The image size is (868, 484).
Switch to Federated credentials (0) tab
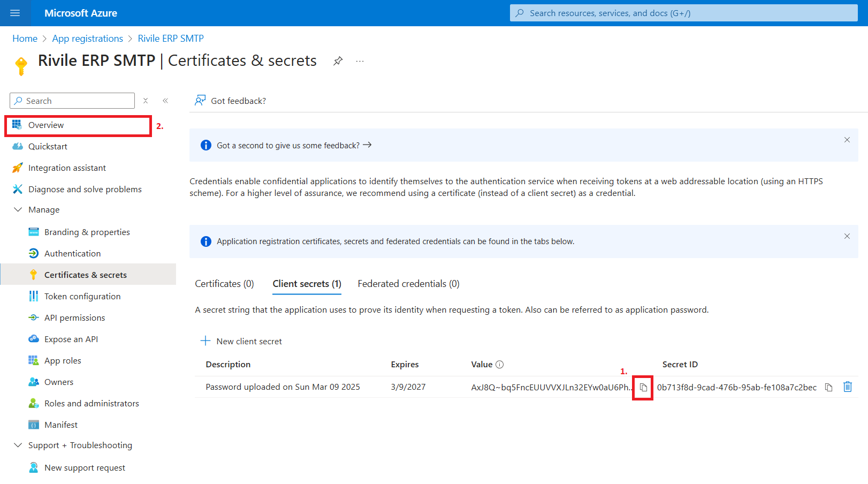coord(408,284)
